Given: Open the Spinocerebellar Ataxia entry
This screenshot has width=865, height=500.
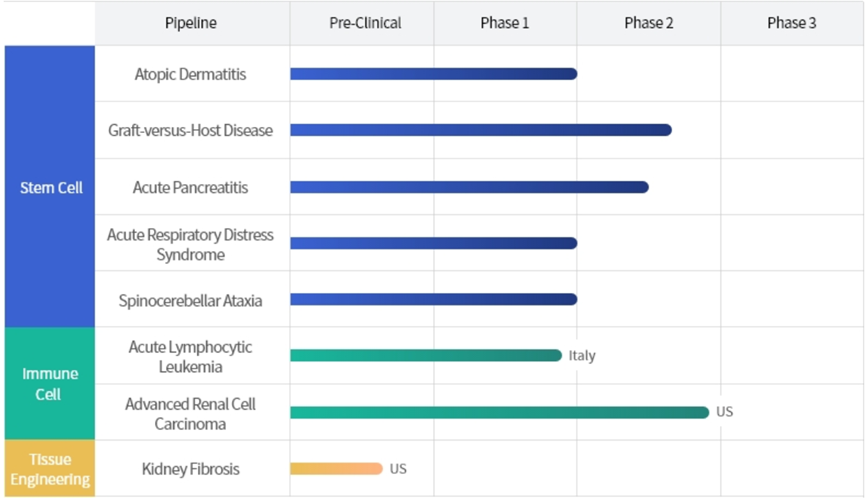Looking at the screenshot, I should point(191,300).
